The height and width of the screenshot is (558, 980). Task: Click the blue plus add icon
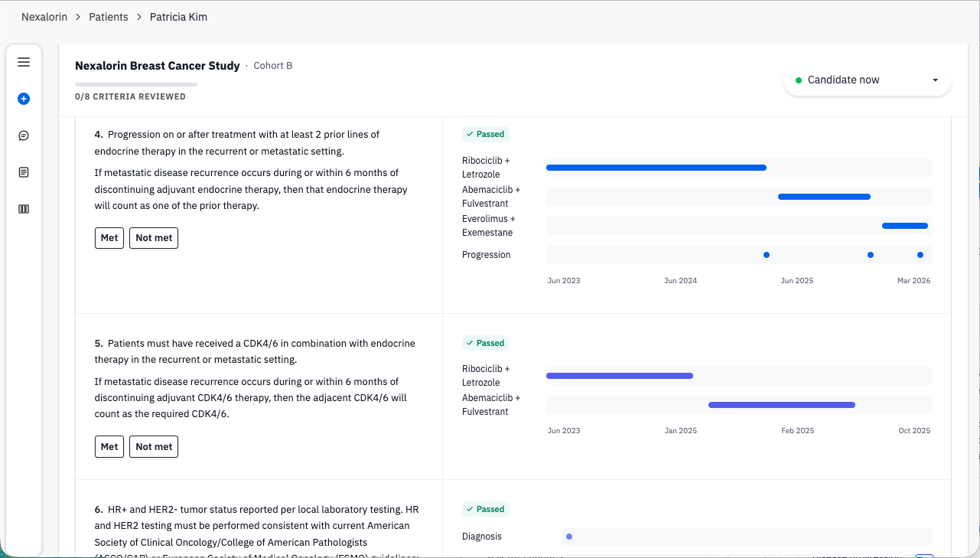tap(24, 99)
